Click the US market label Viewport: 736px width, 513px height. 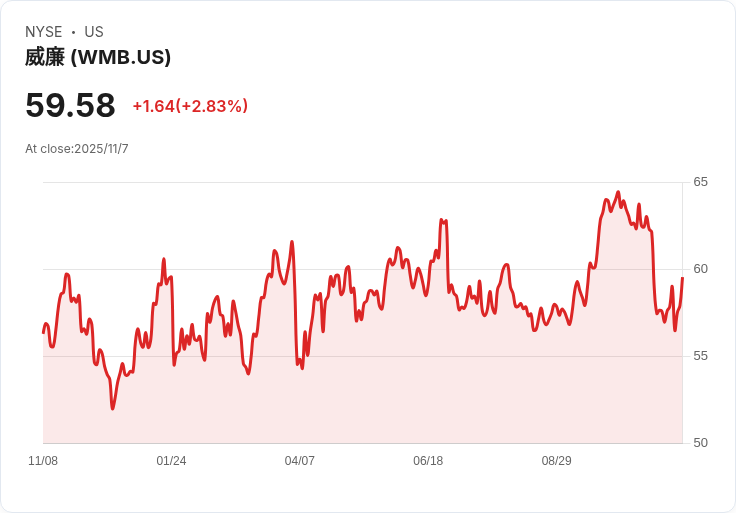pos(94,32)
